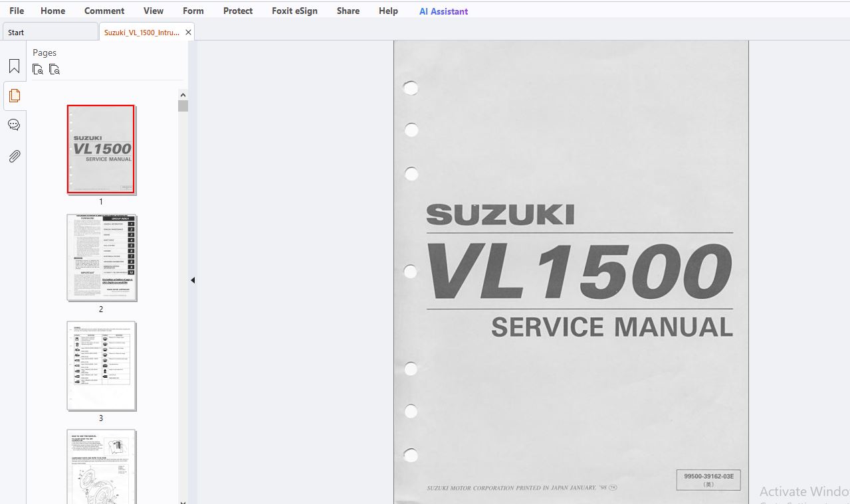Open the Share tab
This screenshot has width=850, height=504.
(x=348, y=11)
